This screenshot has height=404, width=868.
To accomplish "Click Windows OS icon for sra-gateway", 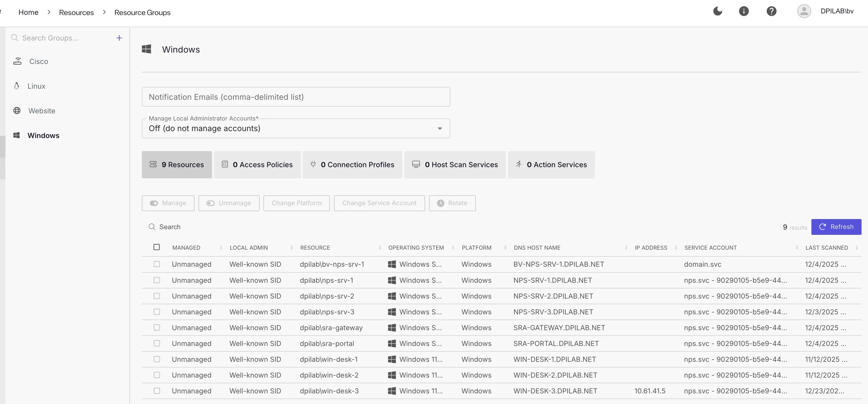I will [x=392, y=328].
